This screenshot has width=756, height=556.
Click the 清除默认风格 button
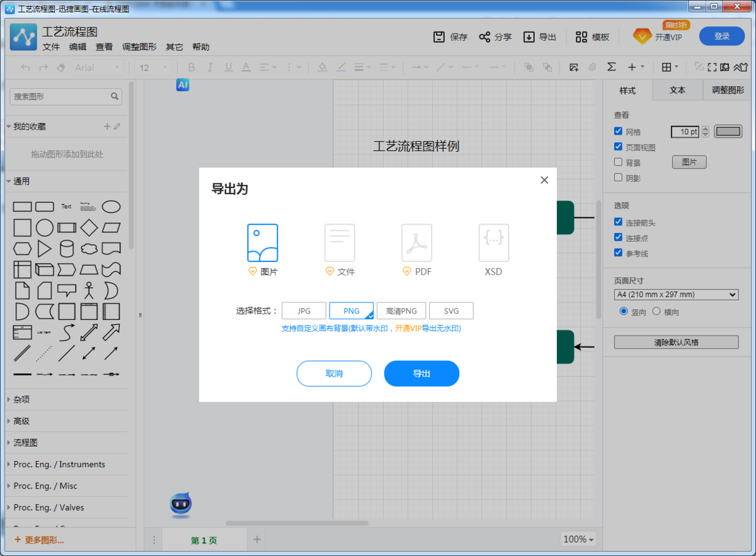676,341
